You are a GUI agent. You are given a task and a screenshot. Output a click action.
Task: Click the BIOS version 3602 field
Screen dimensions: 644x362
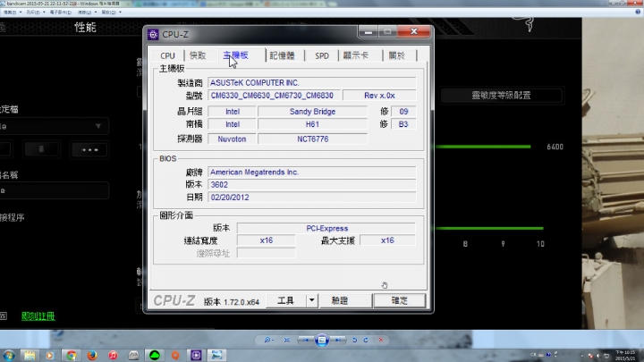click(312, 185)
